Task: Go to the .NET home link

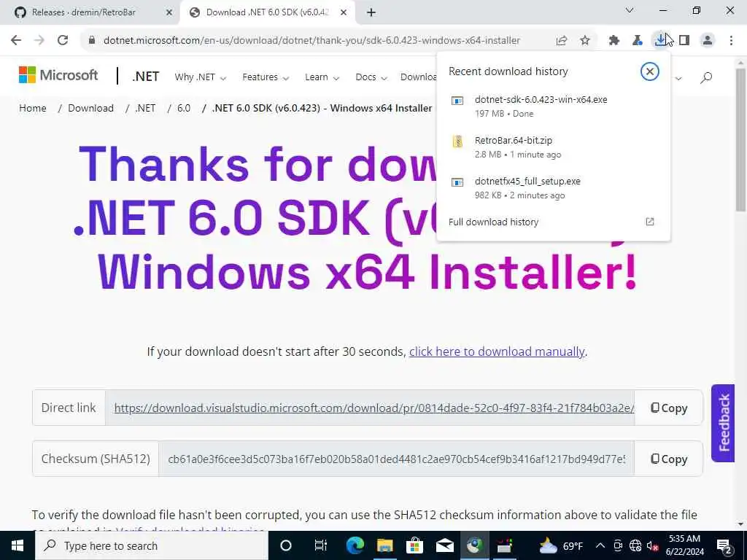Action: [x=145, y=76]
